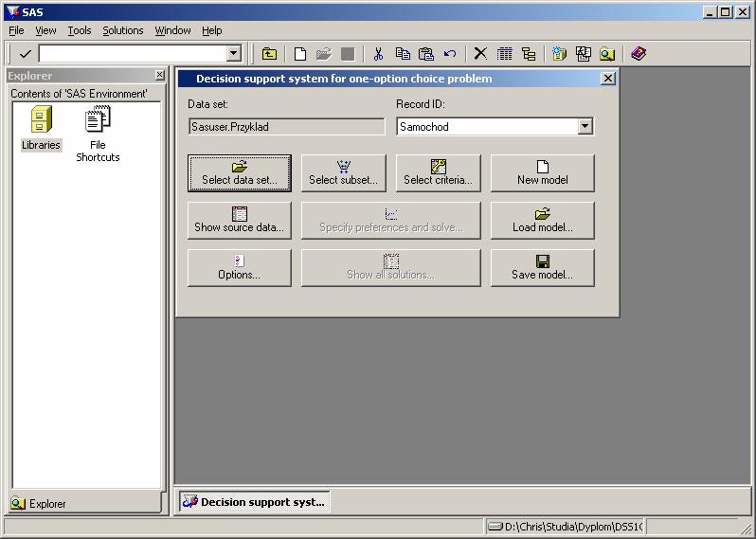
Task: Click the Toggle tree view icon
Action: tap(529, 53)
